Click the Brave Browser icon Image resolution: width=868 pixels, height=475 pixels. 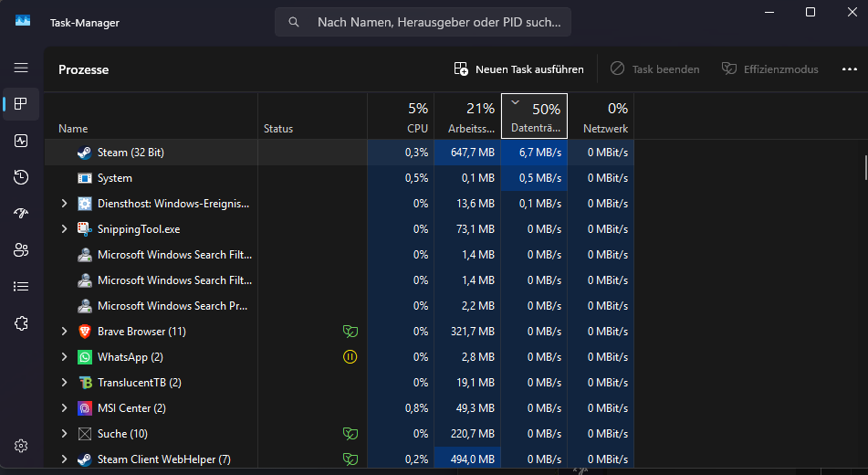click(85, 332)
